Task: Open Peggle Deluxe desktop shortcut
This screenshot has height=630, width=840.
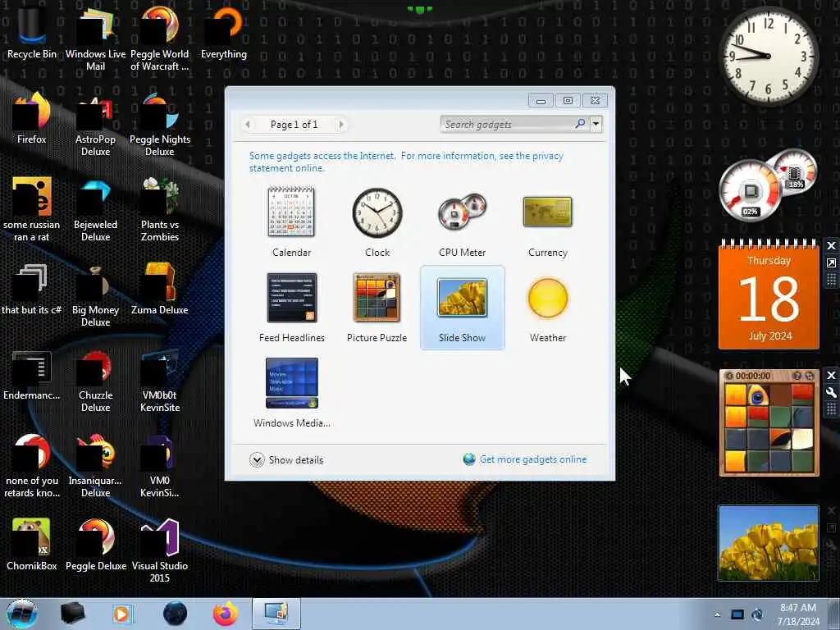Action: pyautogui.click(x=95, y=545)
